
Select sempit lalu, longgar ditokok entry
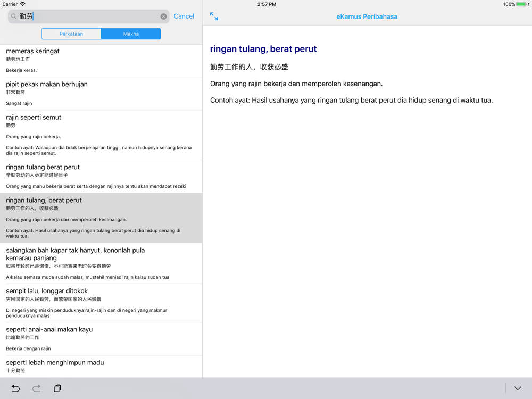(101, 303)
